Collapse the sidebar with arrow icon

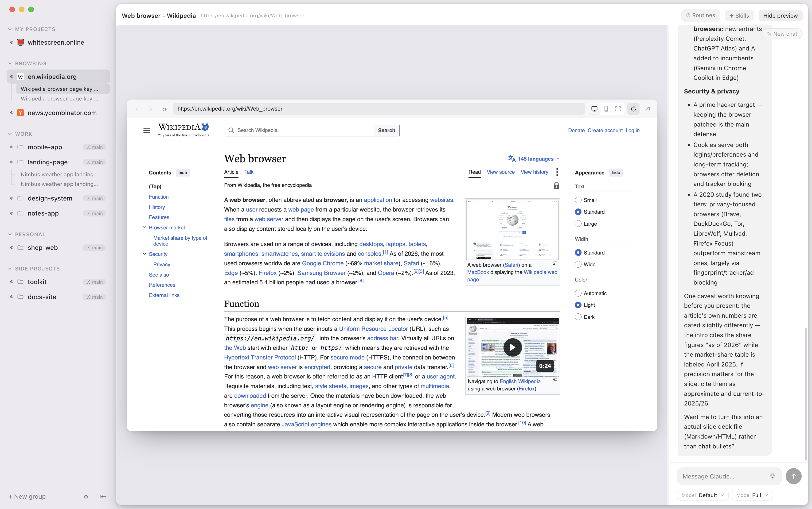103,497
